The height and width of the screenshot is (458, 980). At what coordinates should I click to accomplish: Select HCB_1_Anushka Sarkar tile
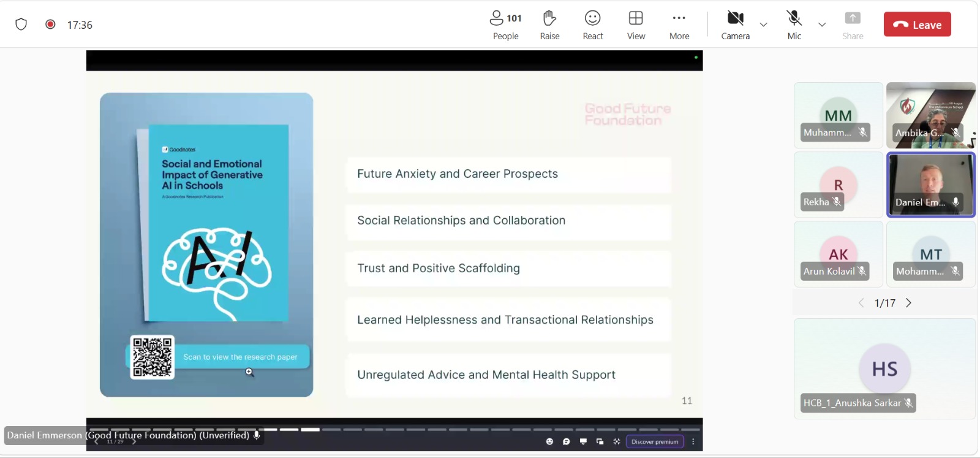coord(884,368)
